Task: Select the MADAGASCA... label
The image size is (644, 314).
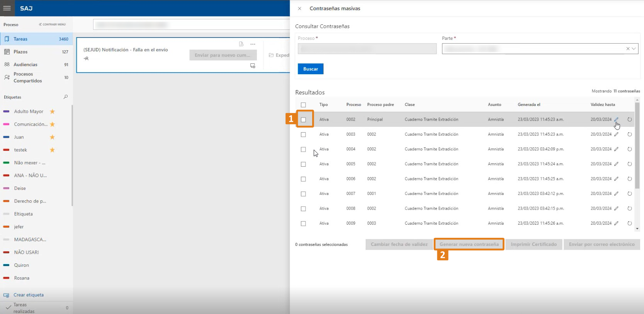Action: coord(30,240)
